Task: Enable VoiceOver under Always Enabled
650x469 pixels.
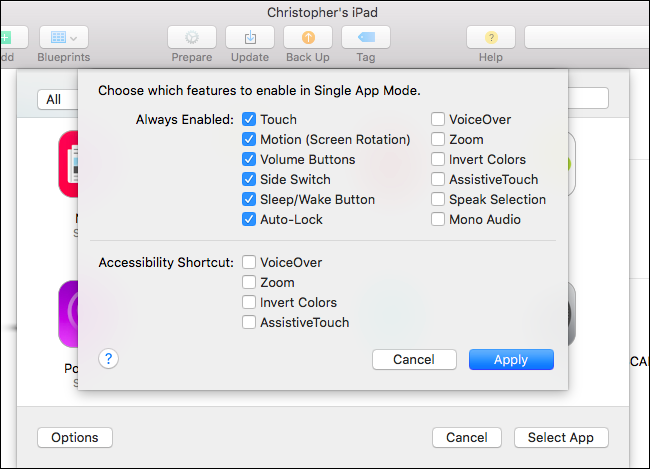Action: tap(438, 120)
